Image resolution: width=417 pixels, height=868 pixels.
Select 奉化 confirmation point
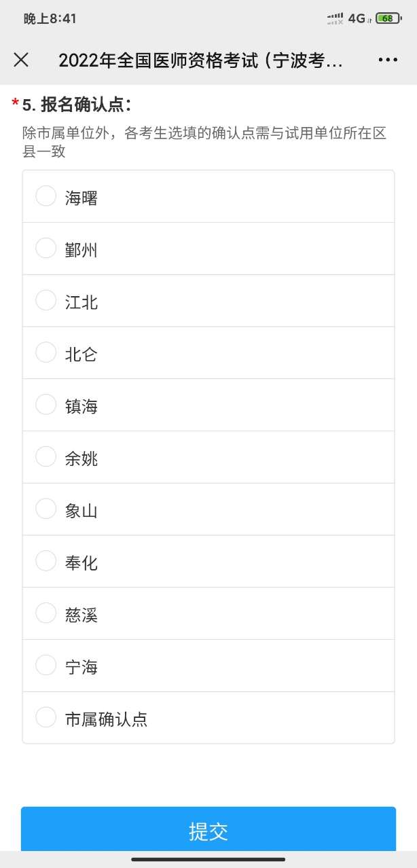coord(46,561)
